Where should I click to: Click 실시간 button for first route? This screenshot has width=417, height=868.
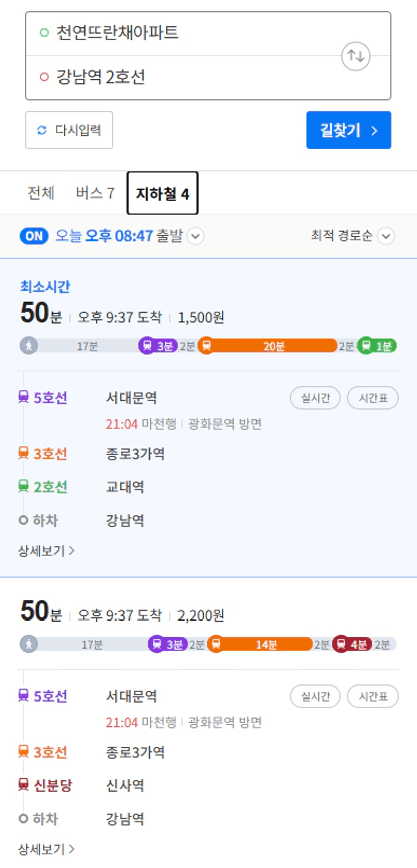pyautogui.click(x=315, y=398)
